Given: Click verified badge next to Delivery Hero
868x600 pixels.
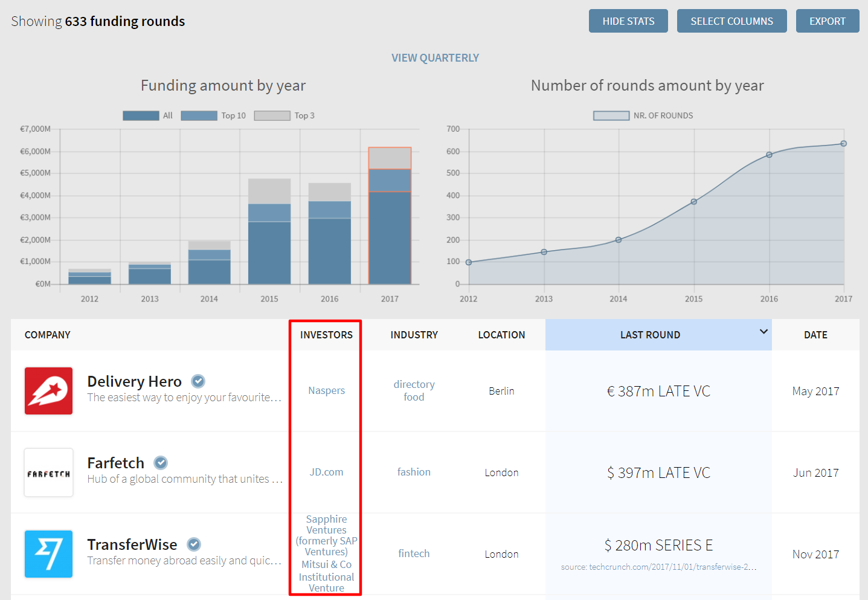Looking at the screenshot, I should click(198, 381).
